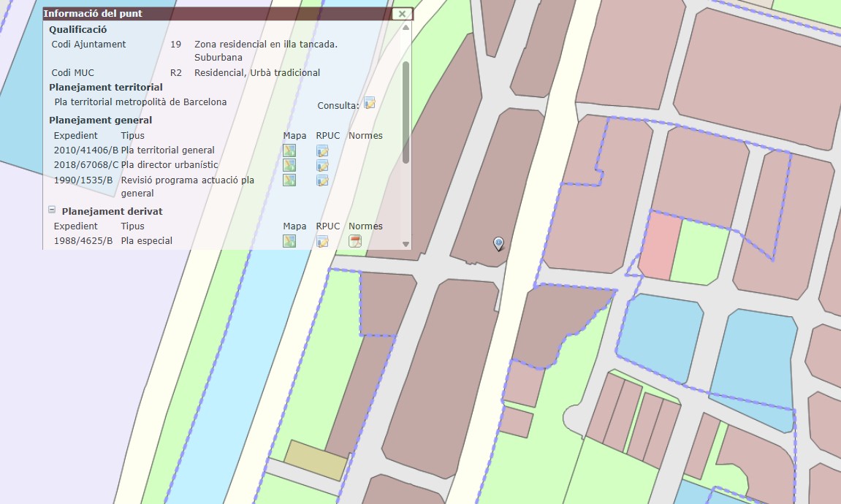841x504 pixels.
Task: Open RPUC icon for Pla especial
Action: 322,241
